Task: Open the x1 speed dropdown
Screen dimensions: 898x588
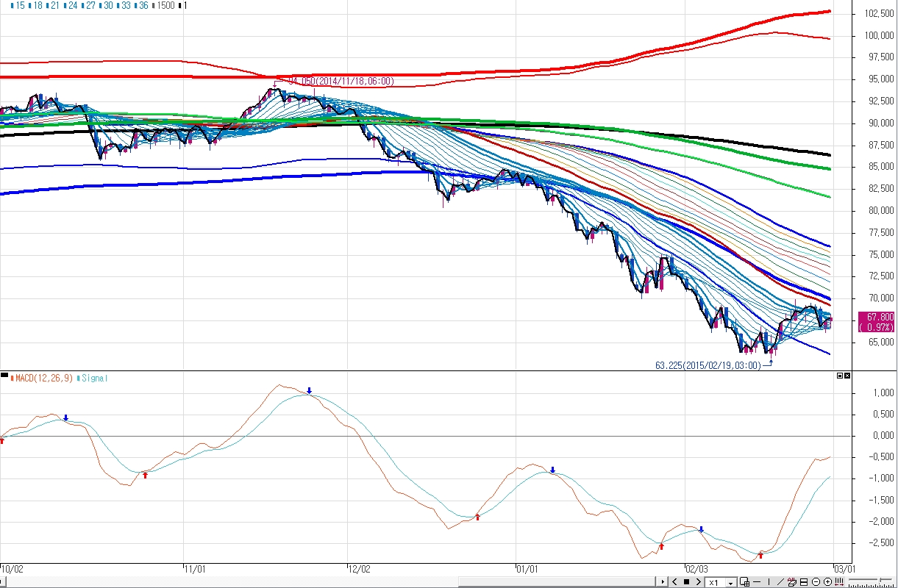Action: point(730,583)
